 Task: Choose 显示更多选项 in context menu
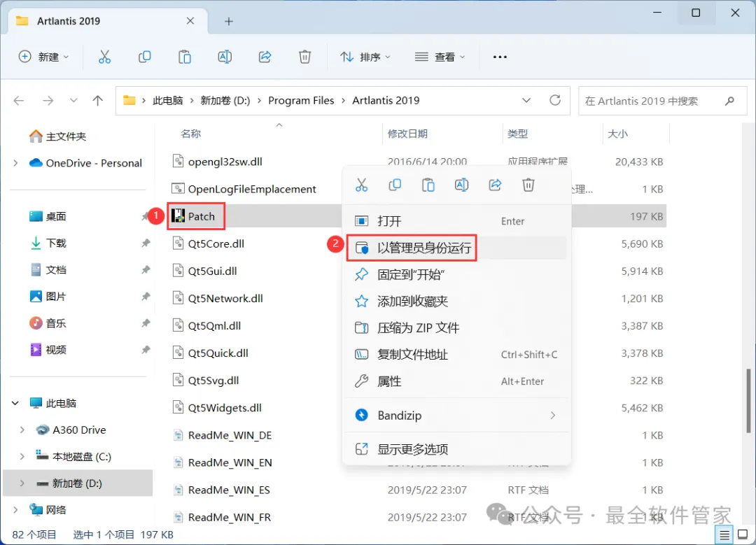click(456, 449)
